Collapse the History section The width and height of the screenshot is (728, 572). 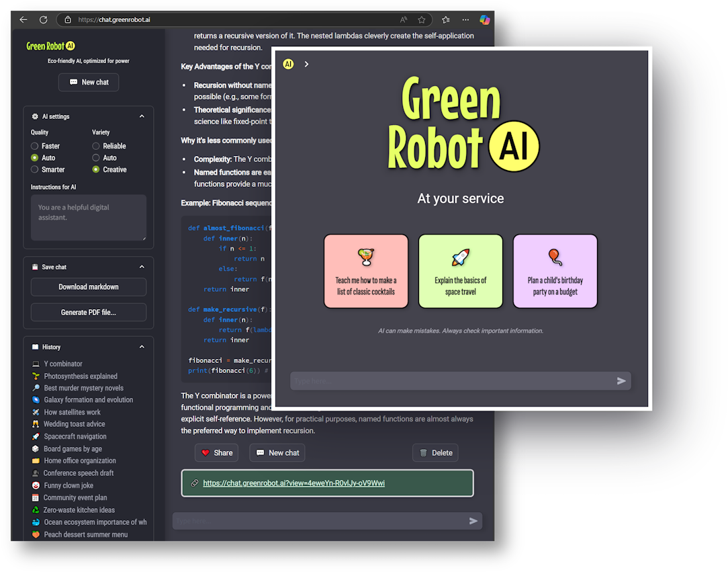pos(142,347)
